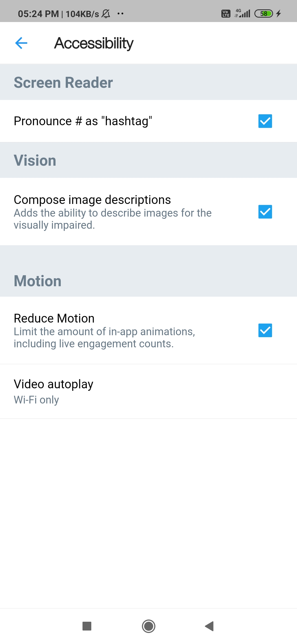Tap the Android home circle button

148,626
